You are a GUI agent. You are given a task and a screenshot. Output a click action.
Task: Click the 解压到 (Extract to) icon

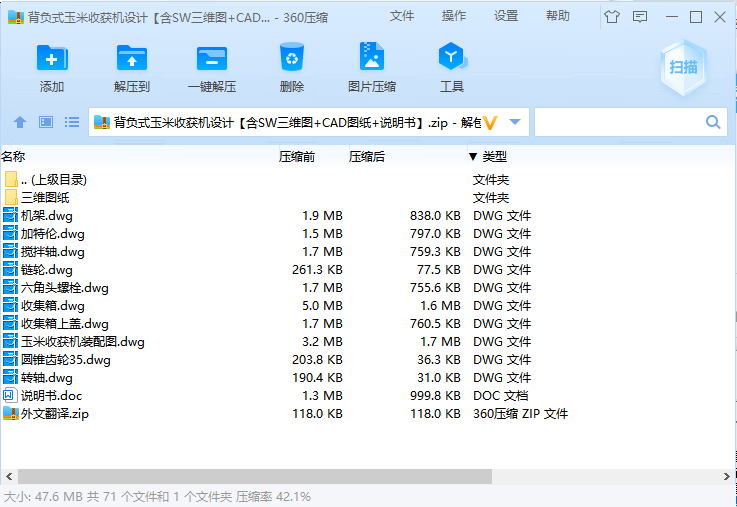[x=132, y=58]
